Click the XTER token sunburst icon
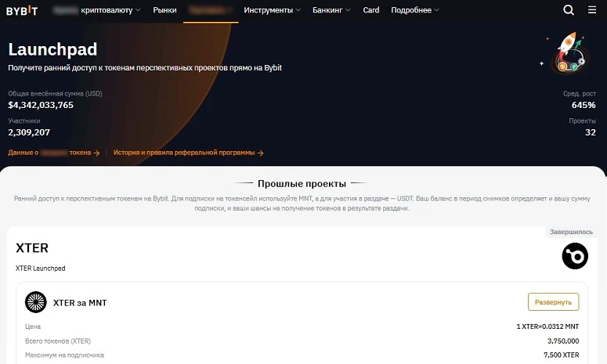 click(35, 302)
